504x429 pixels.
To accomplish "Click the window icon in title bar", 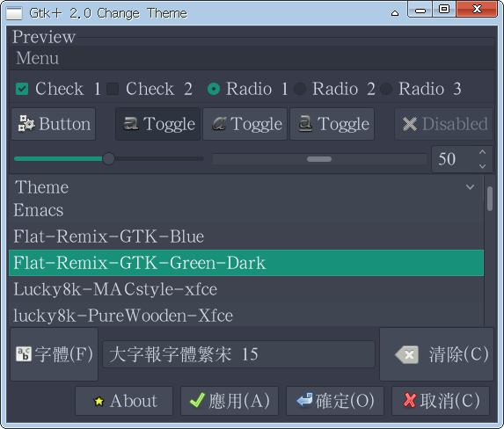I will pos(14,13).
